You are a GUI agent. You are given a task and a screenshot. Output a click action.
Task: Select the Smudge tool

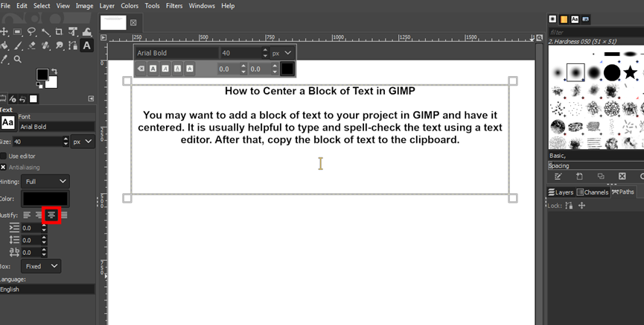[59, 45]
